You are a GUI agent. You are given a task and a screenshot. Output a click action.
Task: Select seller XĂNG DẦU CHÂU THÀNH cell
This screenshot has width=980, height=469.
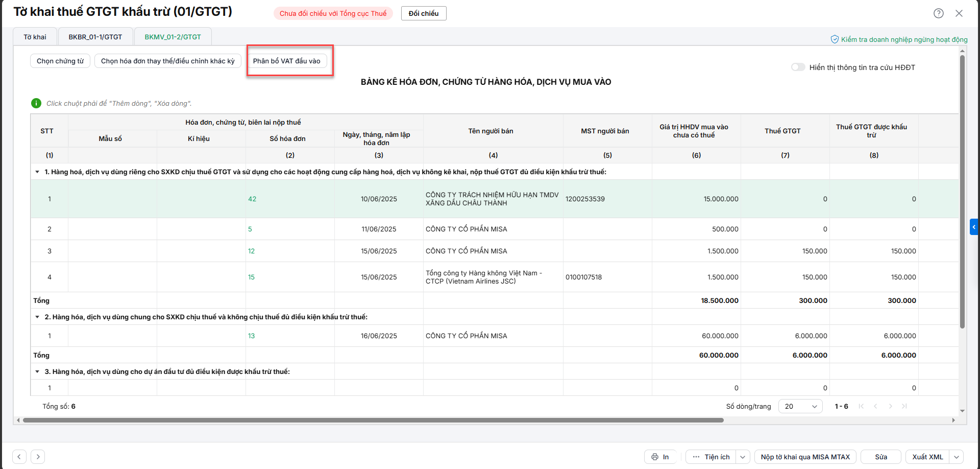tap(493, 199)
